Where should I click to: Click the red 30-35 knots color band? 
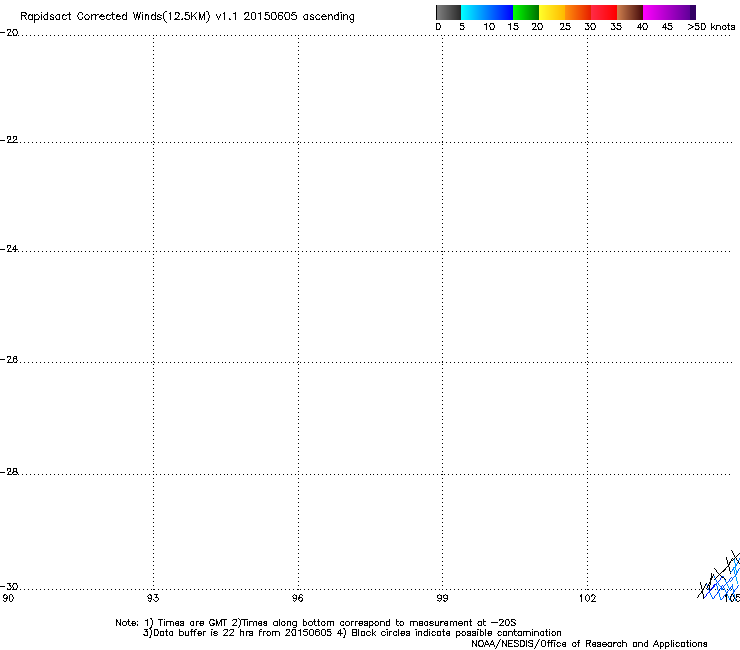point(604,12)
